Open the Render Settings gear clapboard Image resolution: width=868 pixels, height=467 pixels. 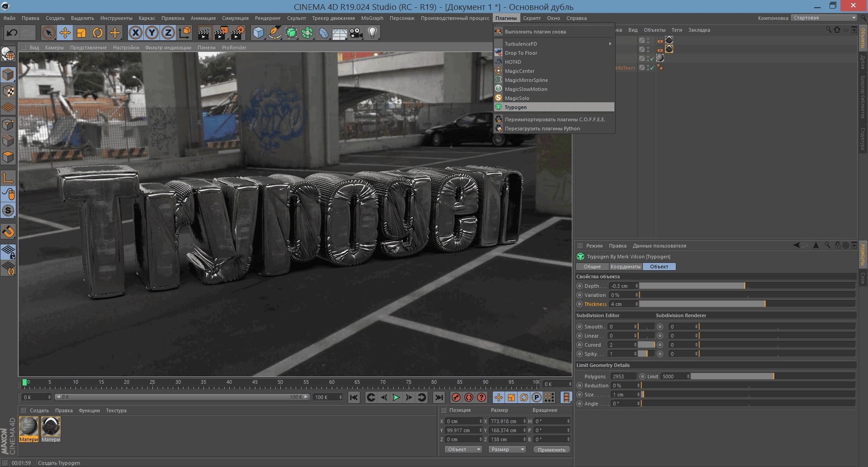pyautogui.click(x=238, y=33)
